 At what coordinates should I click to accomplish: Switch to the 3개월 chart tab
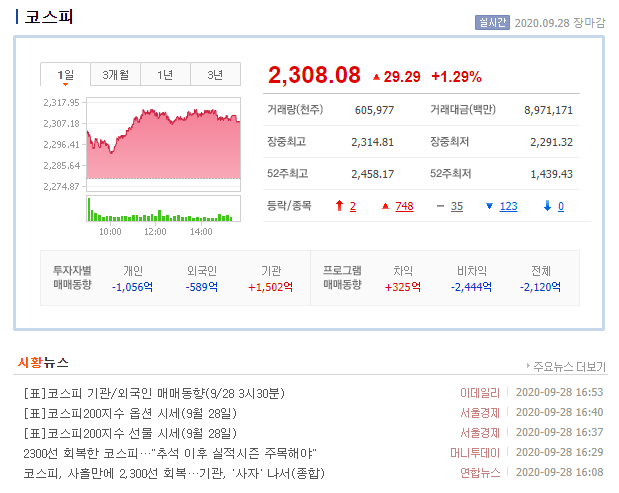[115, 74]
